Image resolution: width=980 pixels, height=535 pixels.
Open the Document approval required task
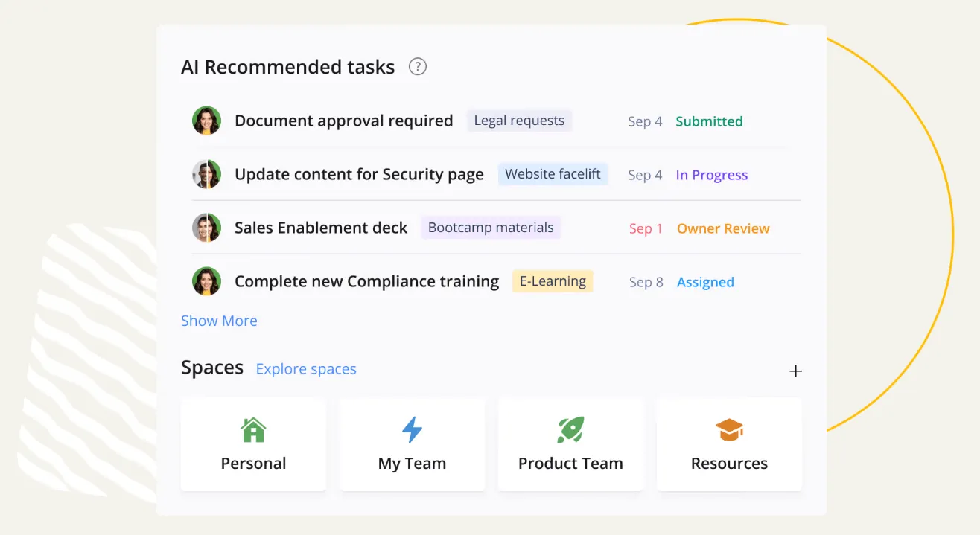(343, 121)
